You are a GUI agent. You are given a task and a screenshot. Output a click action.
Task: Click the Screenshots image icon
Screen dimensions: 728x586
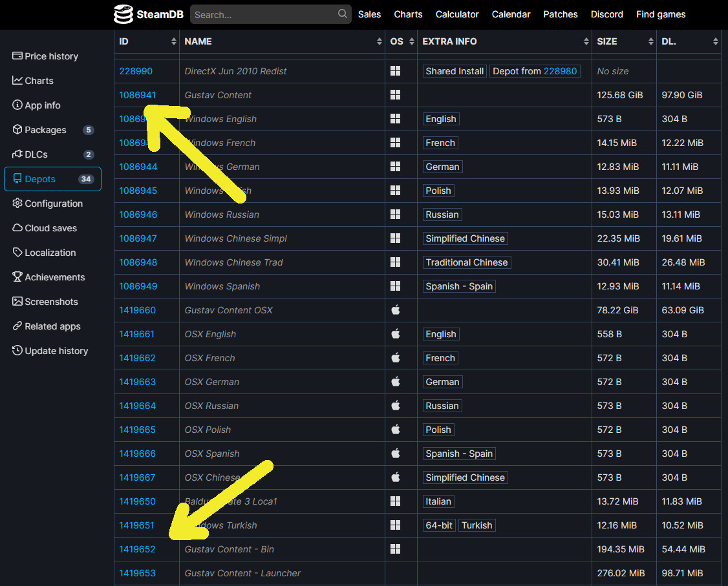pos(17,302)
